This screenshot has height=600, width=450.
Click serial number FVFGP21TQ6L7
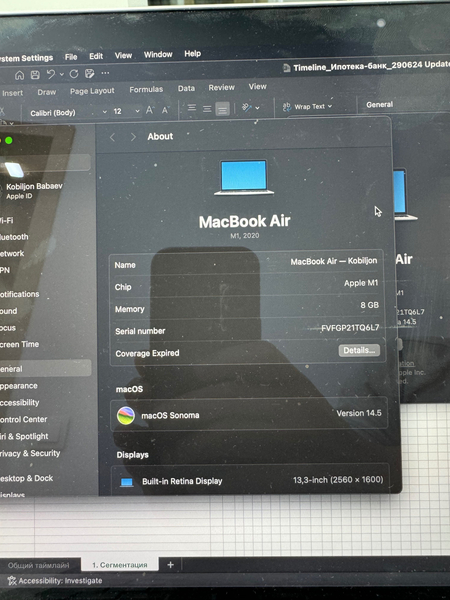pos(350,328)
